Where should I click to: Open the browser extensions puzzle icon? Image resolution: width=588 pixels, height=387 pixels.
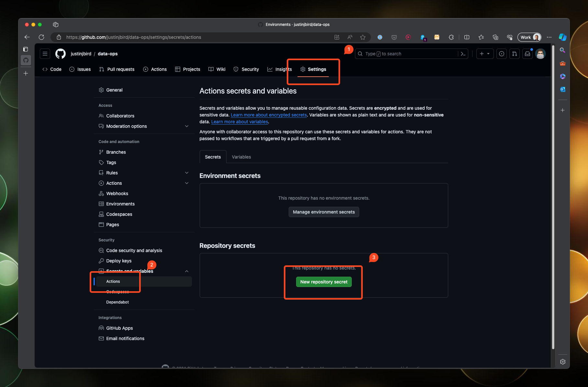click(451, 37)
